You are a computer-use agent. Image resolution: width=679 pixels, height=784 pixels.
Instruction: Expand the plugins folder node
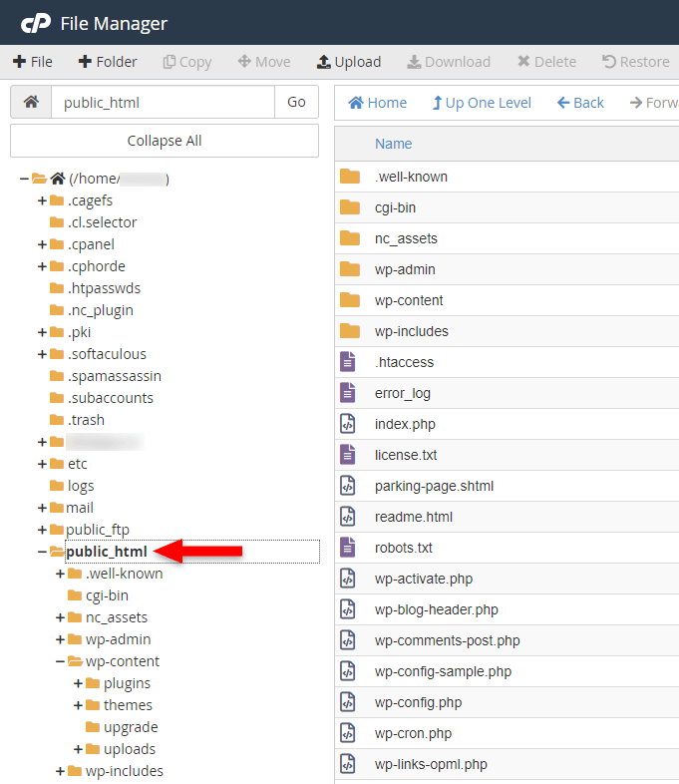[78, 683]
